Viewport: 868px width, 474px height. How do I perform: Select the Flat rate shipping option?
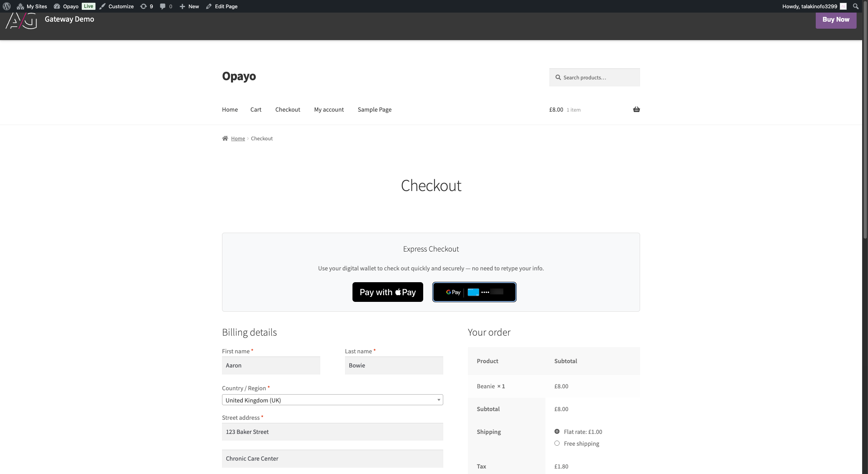(557, 431)
